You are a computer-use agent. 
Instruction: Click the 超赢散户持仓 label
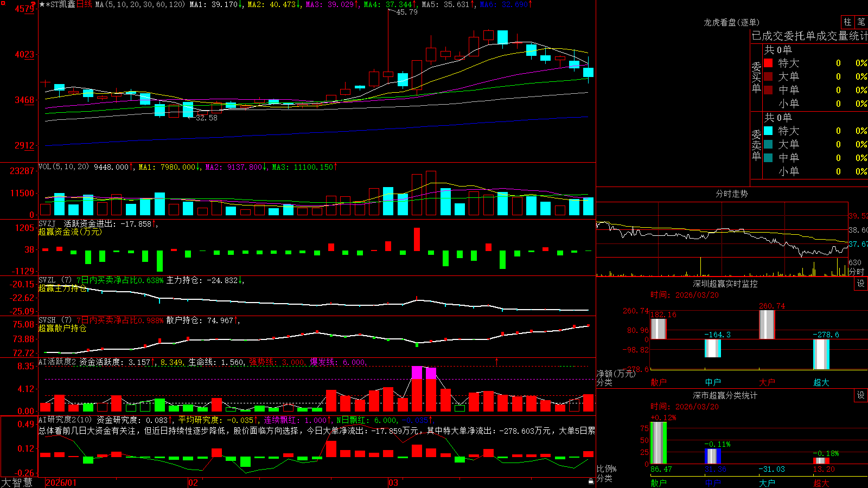coord(62,328)
